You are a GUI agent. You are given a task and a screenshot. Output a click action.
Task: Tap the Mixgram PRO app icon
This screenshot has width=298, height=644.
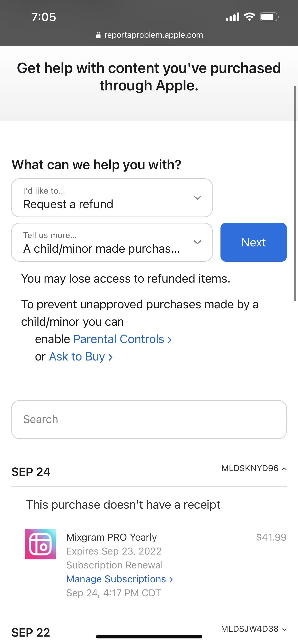tap(40, 544)
